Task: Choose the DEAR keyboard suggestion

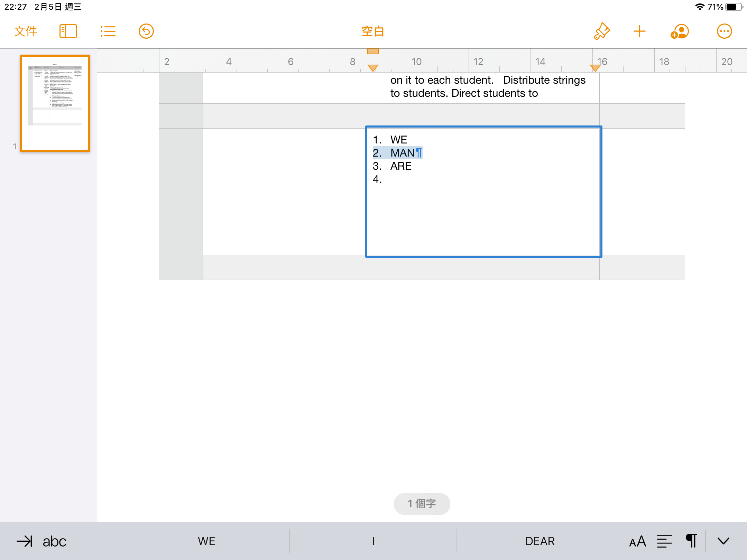Action: [539, 541]
